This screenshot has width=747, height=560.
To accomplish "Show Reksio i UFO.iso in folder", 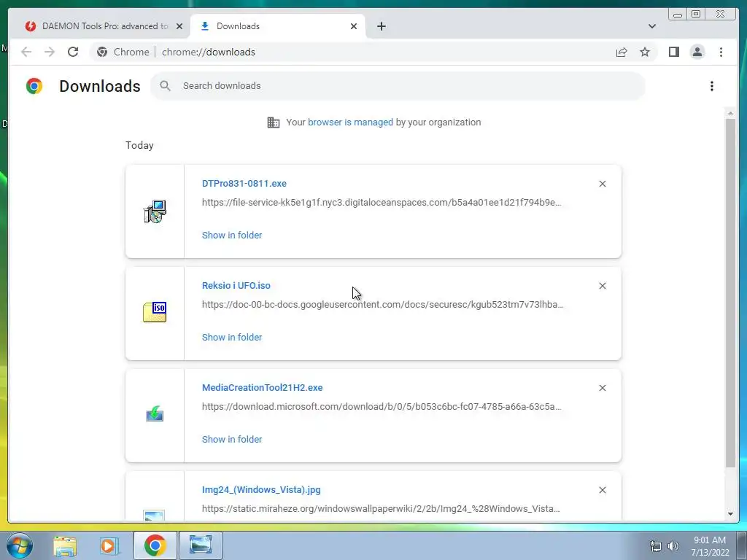I will (231, 337).
